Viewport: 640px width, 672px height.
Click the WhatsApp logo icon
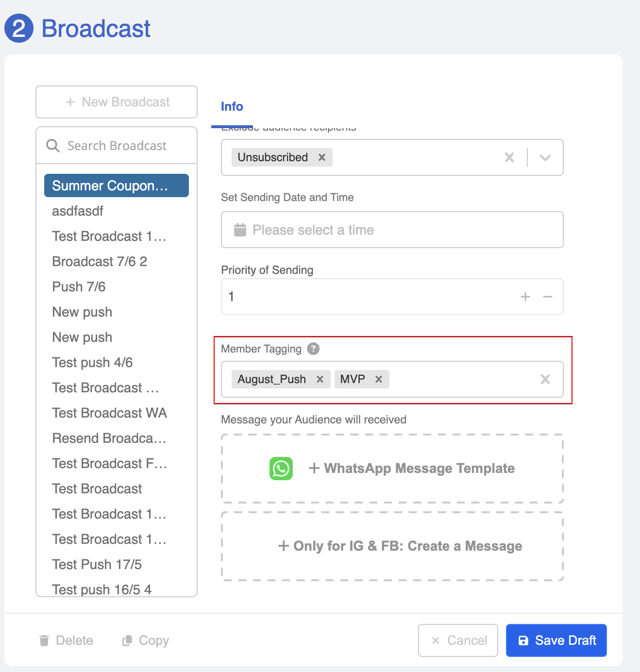click(281, 469)
